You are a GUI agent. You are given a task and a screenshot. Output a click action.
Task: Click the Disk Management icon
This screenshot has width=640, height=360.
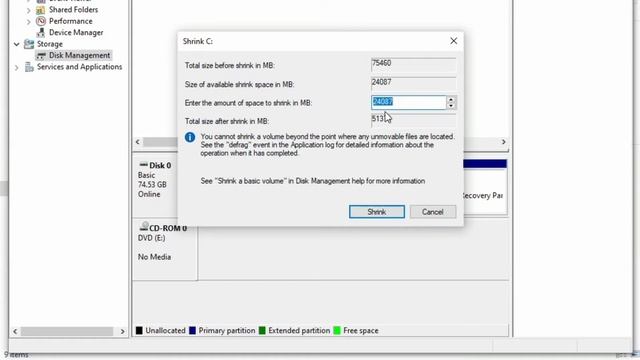(41, 55)
